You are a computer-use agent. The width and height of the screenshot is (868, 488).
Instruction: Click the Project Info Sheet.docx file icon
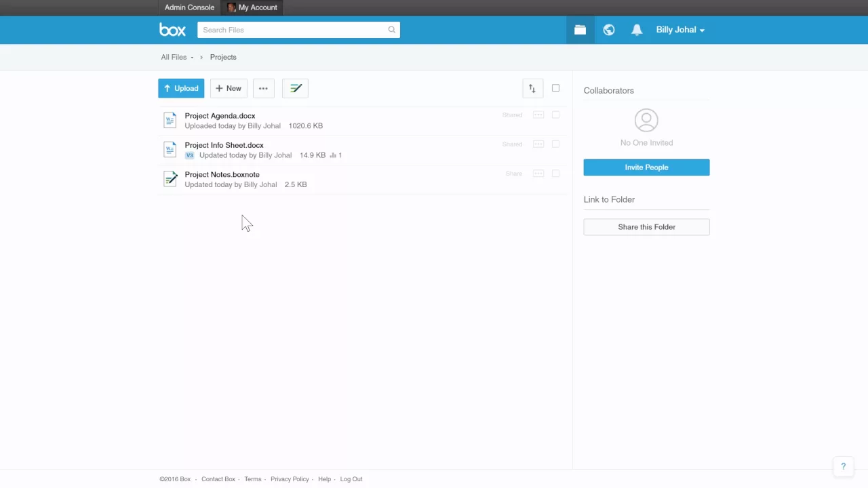[170, 149]
